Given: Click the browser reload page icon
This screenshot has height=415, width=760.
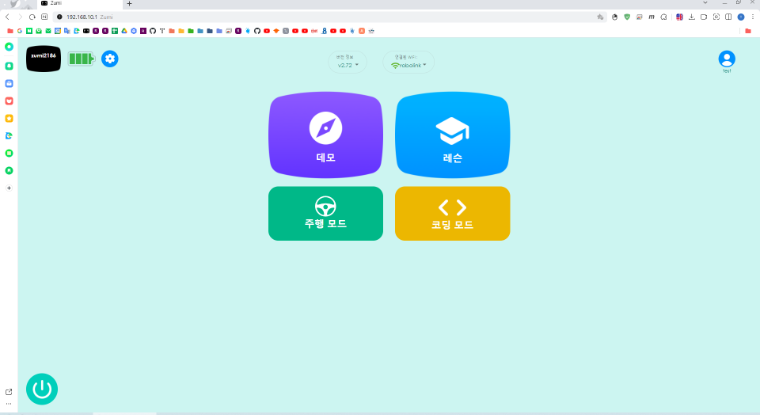Looking at the screenshot, I should [32, 17].
